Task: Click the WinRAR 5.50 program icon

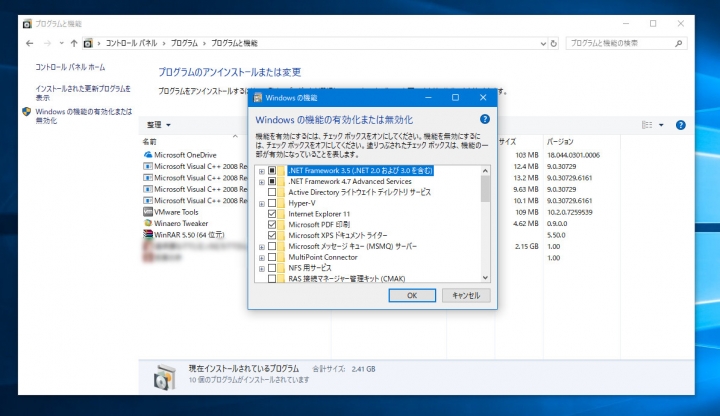Action: (148, 234)
